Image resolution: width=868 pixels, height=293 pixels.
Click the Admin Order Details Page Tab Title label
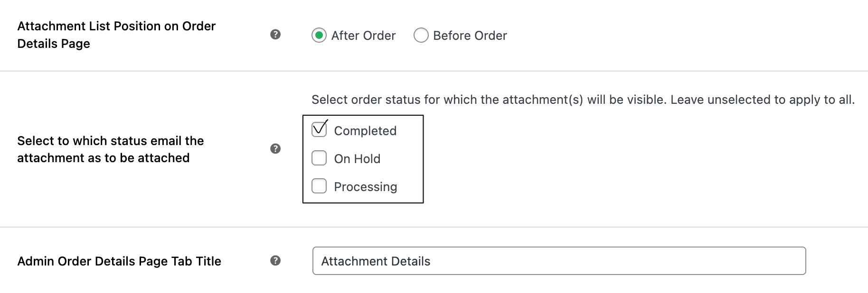click(119, 261)
